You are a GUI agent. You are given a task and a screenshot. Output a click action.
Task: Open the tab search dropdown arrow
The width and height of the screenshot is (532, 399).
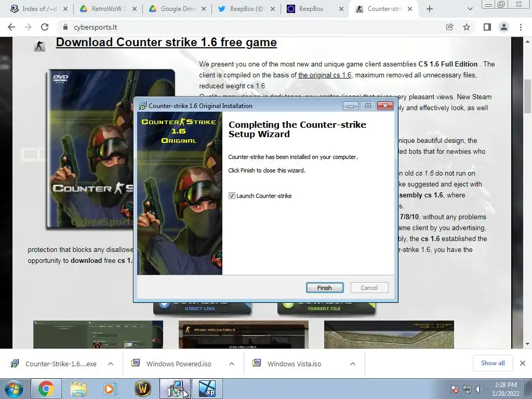tap(470, 9)
